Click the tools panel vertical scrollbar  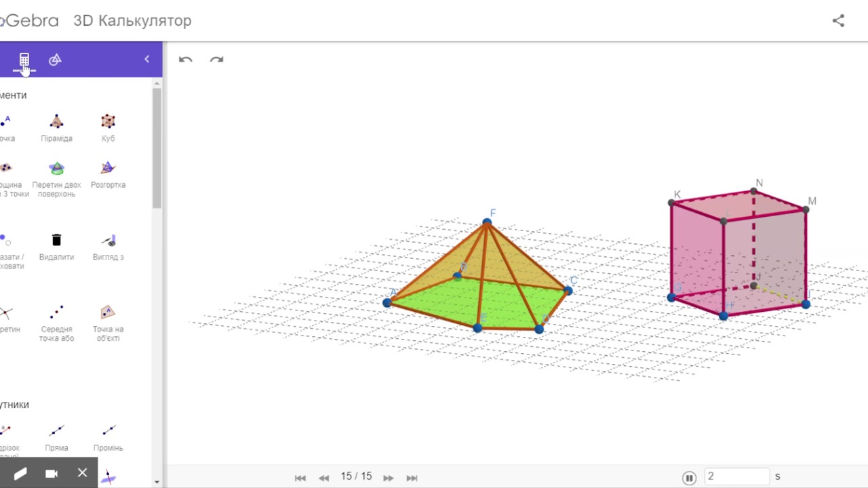[x=157, y=148]
